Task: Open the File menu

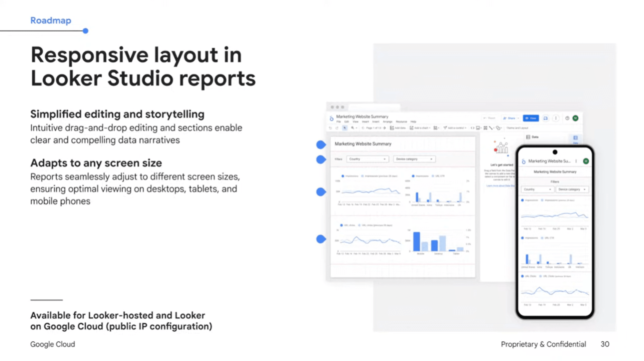Action: click(338, 122)
